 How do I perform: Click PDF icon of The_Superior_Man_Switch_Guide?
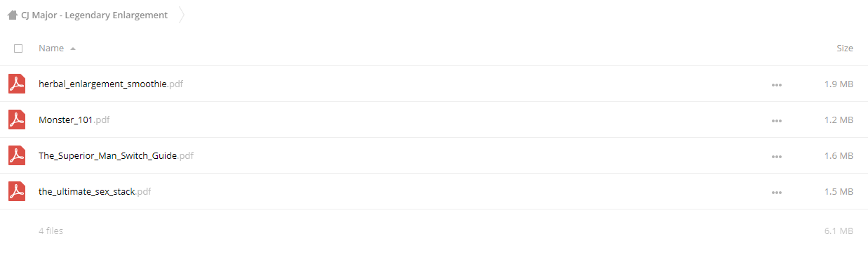[x=17, y=155]
